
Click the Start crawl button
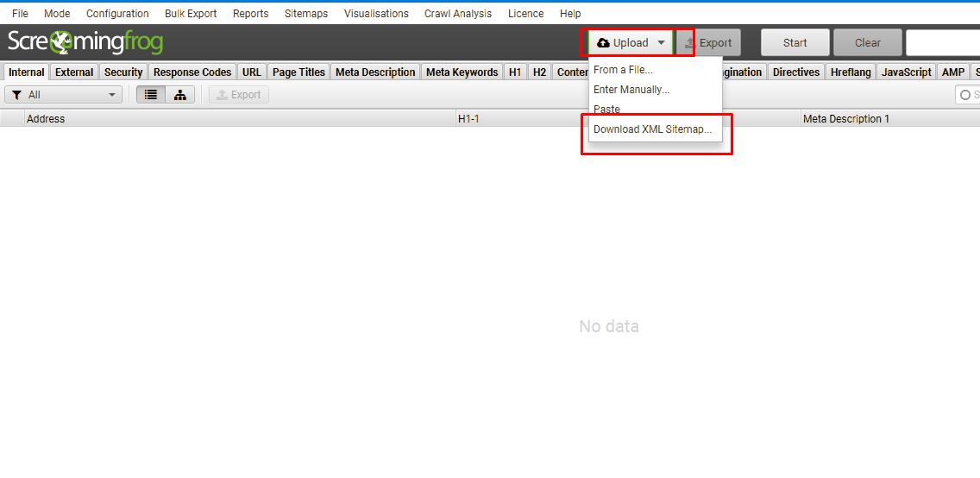coord(795,42)
